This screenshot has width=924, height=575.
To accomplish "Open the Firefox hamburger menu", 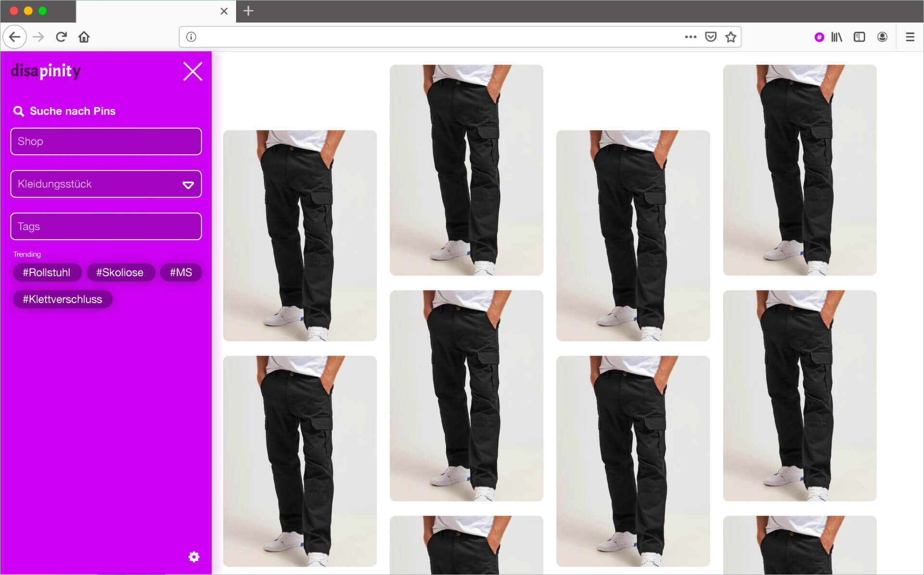I will click(910, 37).
